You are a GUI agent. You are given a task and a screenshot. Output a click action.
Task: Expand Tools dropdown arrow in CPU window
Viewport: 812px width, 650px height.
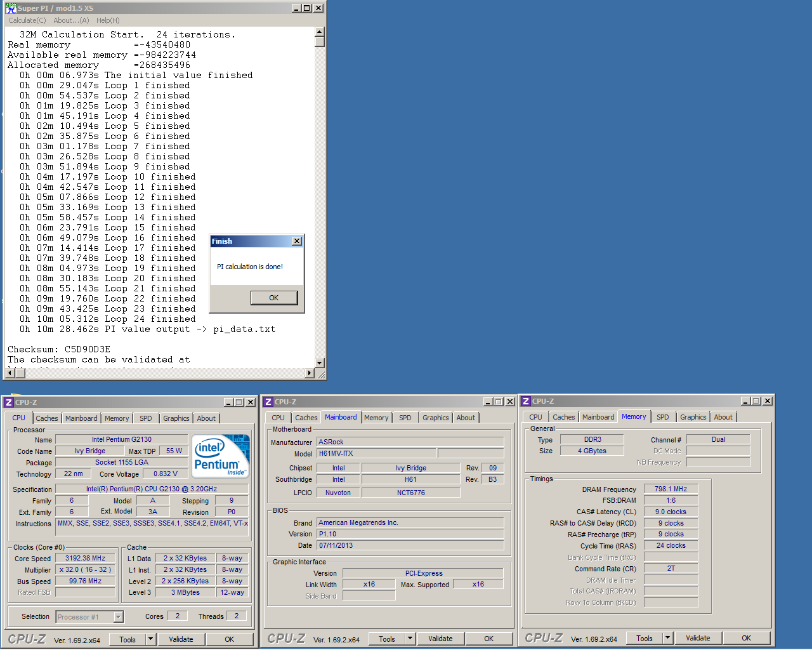[x=150, y=639]
